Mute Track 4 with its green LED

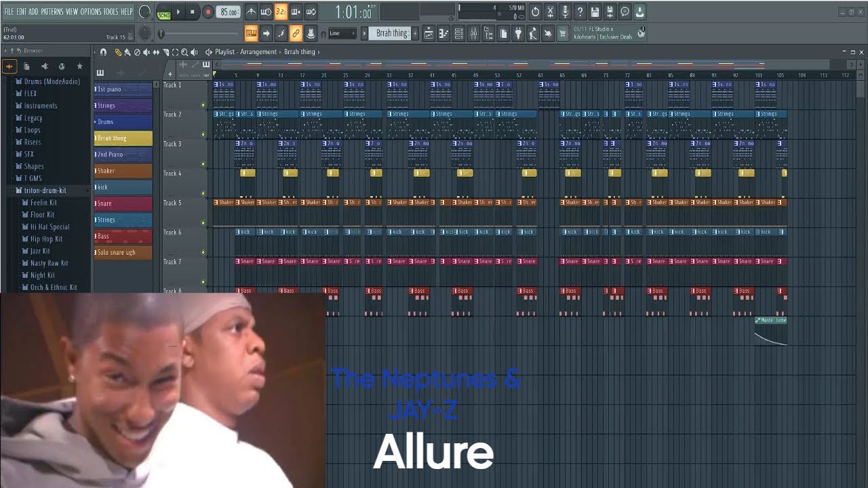tap(203, 193)
